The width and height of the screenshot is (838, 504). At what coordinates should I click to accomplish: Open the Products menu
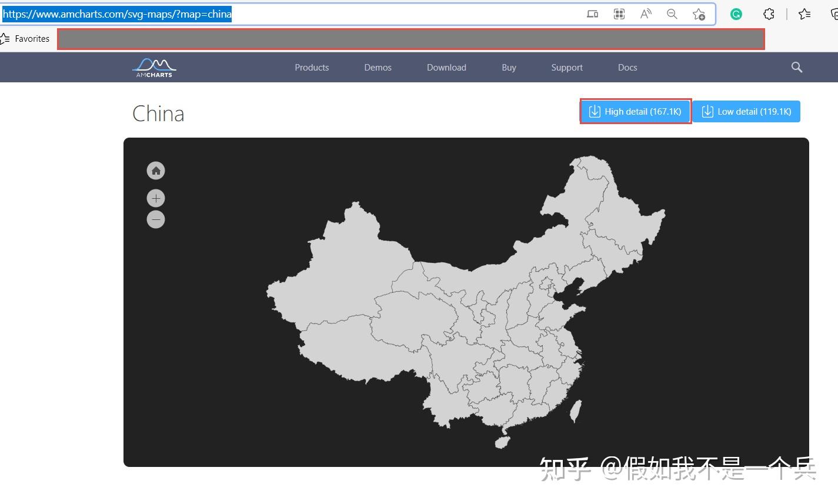[x=312, y=67]
